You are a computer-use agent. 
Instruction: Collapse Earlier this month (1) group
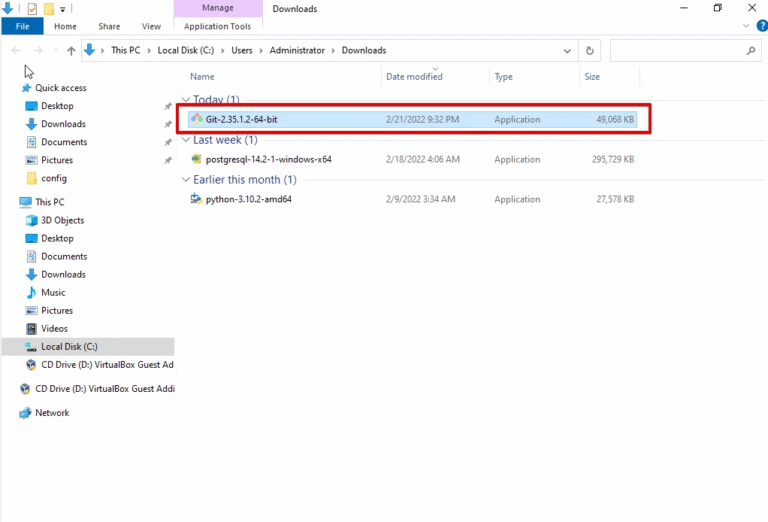pyautogui.click(x=186, y=180)
